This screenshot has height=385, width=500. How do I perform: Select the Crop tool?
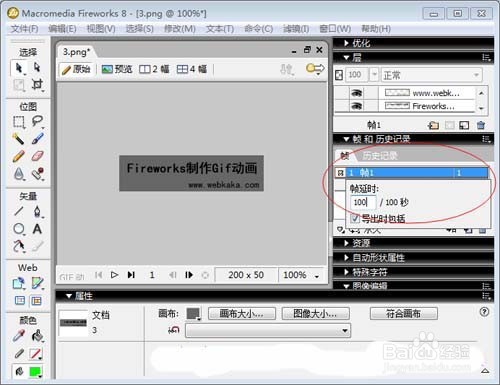click(x=37, y=84)
